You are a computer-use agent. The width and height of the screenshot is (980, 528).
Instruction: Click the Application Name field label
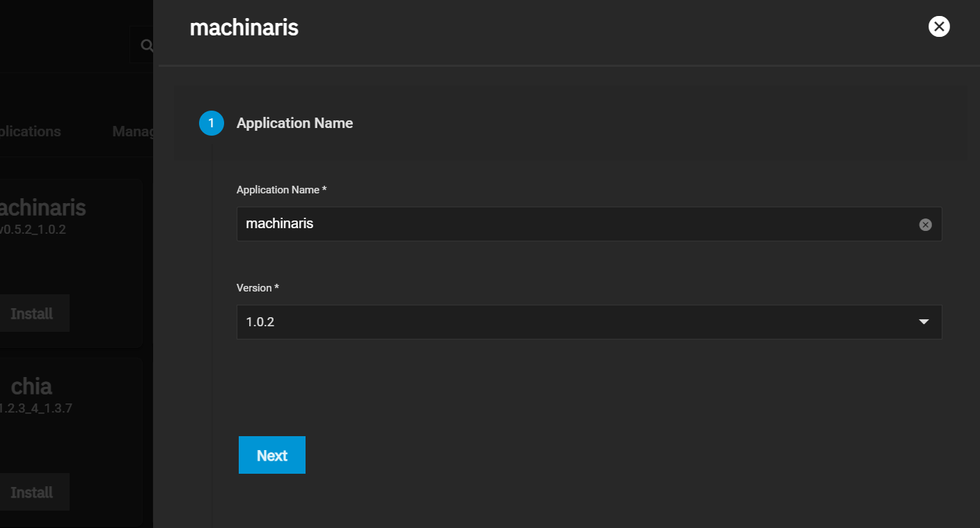(281, 190)
